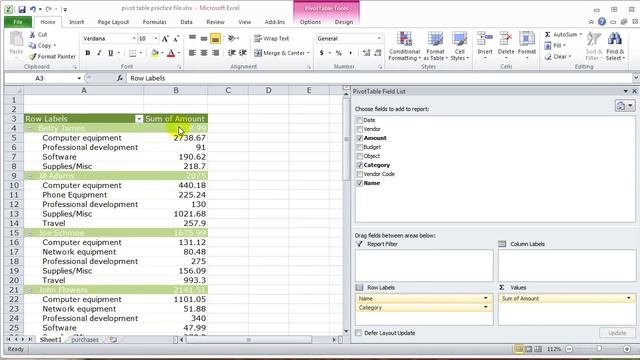Collapse the Joe Schmoe group
Screen dimensions: 640x360
[x=29, y=233]
